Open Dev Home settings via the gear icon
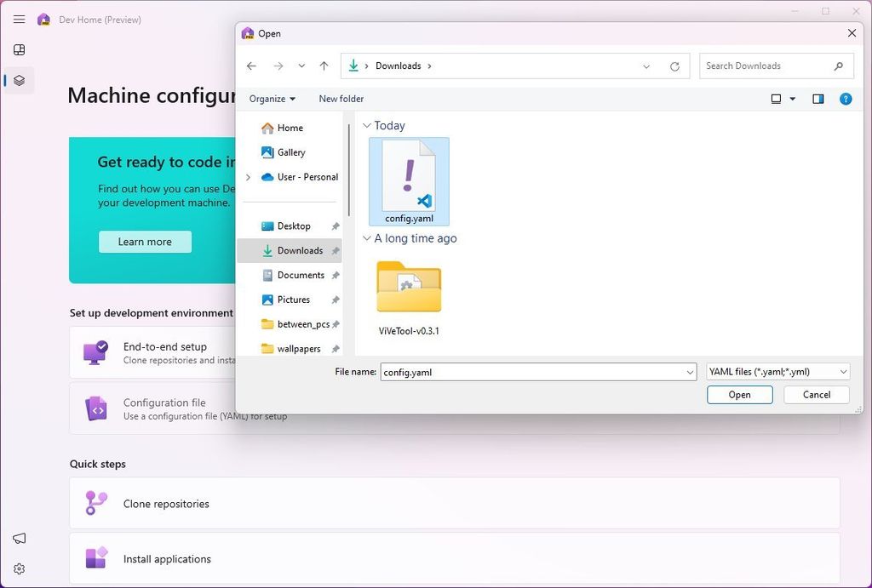This screenshot has width=872, height=588. (x=19, y=568)
